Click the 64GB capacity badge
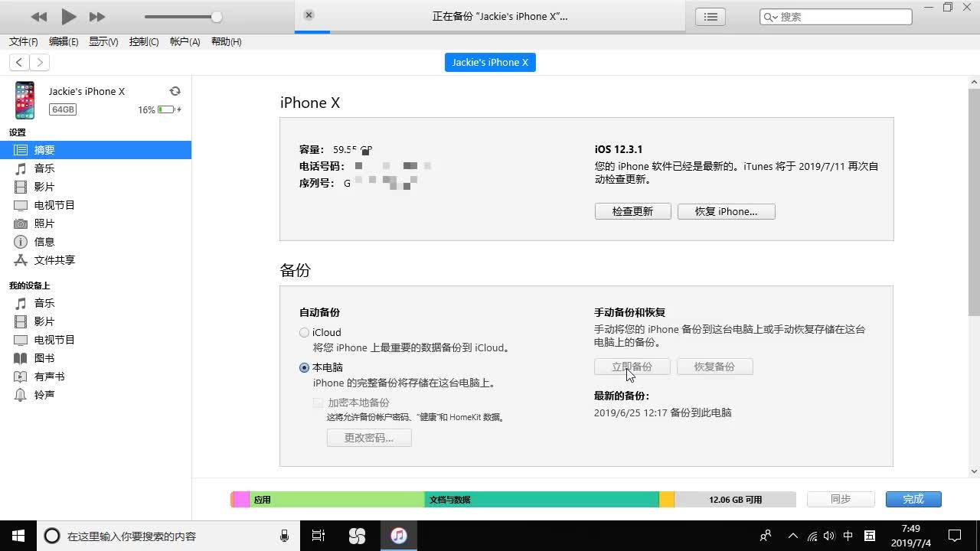The width and height of the screenshot is (980, 551). pyautogui.click(x=63, y=109)
